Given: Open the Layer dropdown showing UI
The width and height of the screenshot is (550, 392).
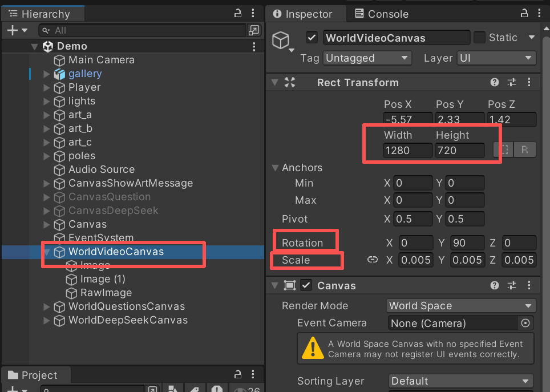Looking at the screenshot, I should point(496,58).
